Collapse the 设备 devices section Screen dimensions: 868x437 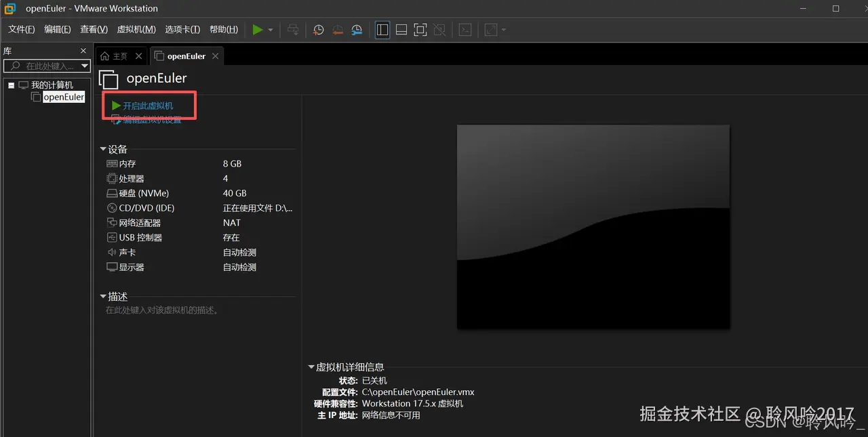[103, 148]
